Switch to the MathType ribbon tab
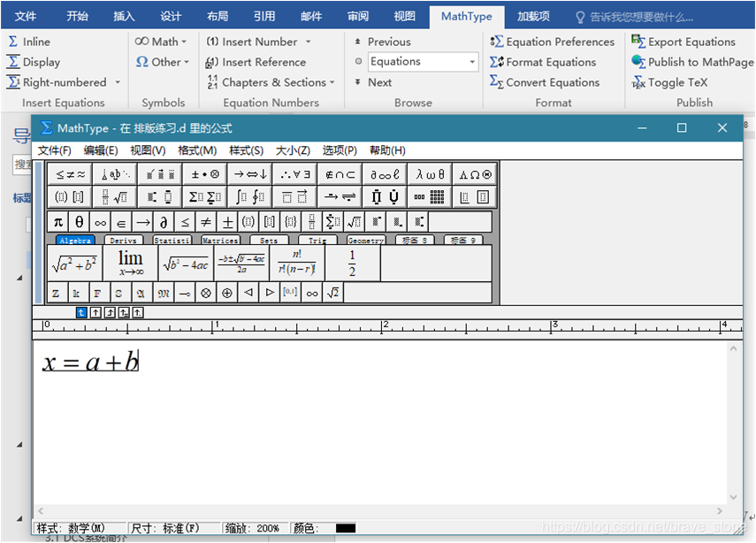 [x=466, y=17]
